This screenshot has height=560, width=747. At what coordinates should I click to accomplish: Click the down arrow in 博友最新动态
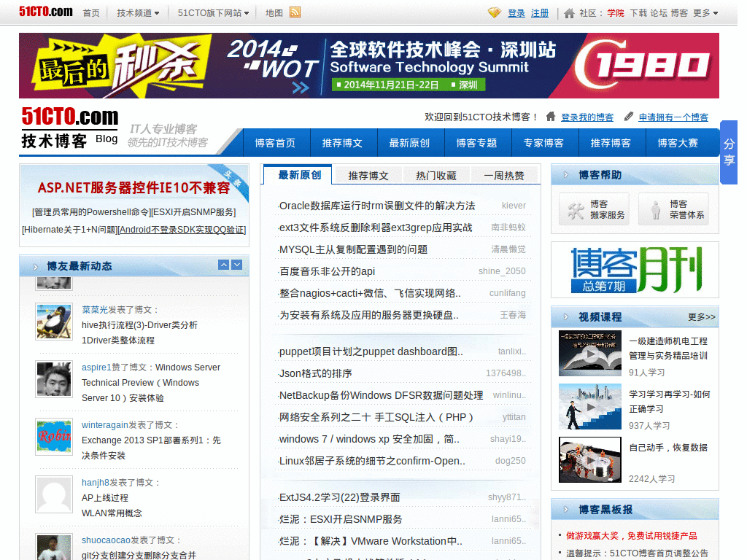pos(237,265)
